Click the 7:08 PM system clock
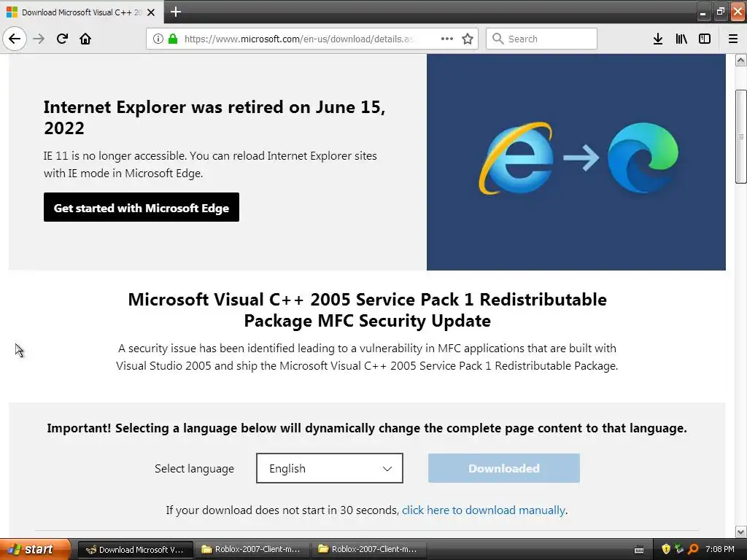 [720, 550]
